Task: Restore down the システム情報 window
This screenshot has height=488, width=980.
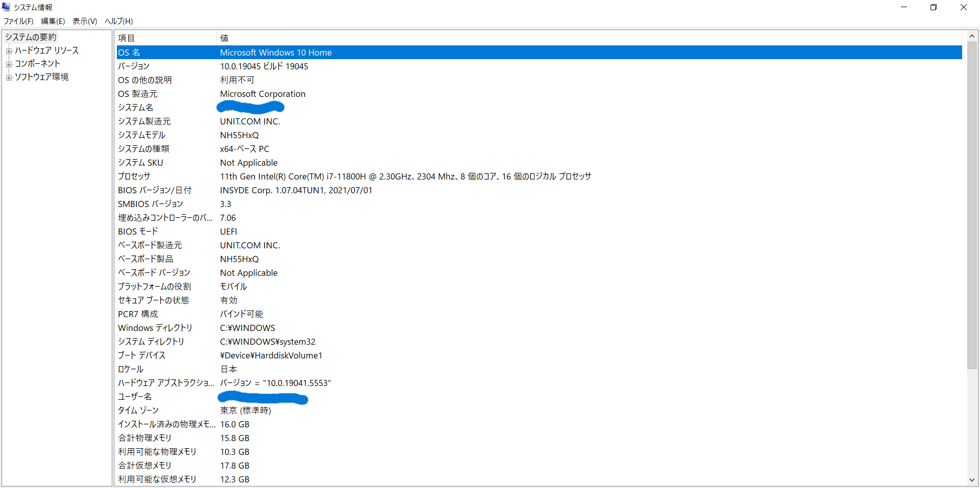Action: tap(934, 7)
